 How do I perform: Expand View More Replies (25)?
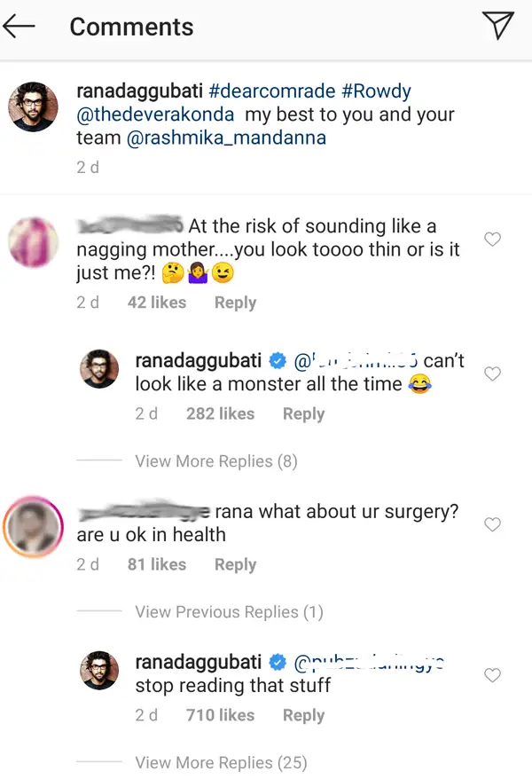220,763
